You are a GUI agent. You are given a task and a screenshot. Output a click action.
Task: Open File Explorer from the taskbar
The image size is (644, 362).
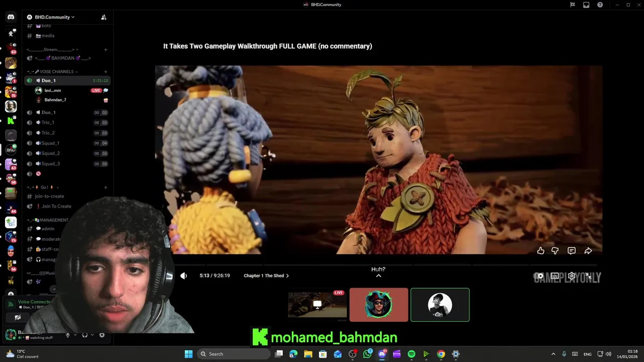pyautogui.click(x=308, y=354)
